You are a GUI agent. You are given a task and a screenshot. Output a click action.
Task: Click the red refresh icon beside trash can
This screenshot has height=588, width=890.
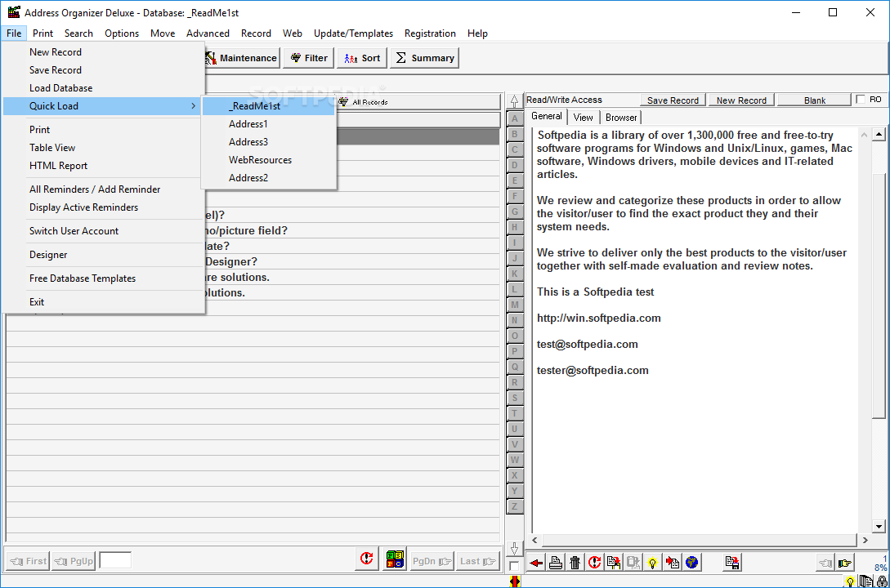(x=594, y=563)
